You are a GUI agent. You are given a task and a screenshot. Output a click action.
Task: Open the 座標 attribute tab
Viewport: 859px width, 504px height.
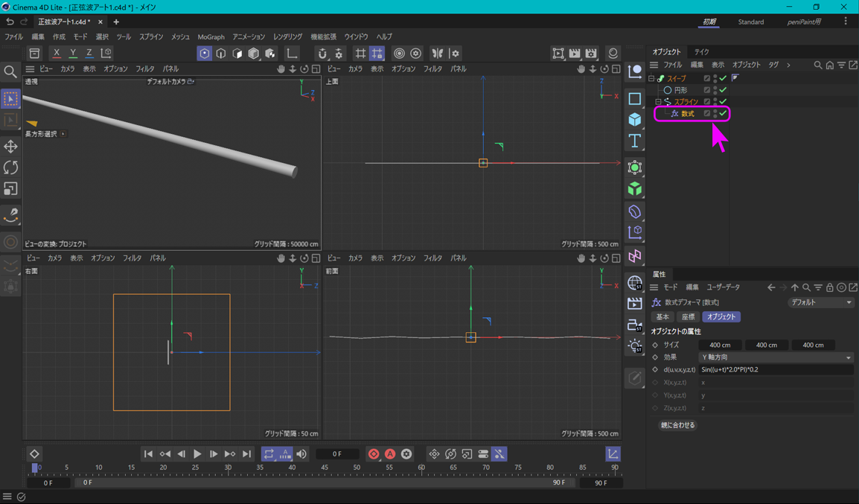click(x=688, y=317)
